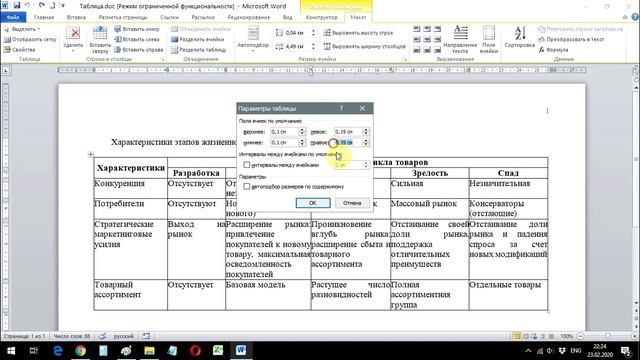Image resolution: width=640 pixels, height=360 pixels.
Task: Click Отмена in Параметры таблицы
Action: click(352, 203)
